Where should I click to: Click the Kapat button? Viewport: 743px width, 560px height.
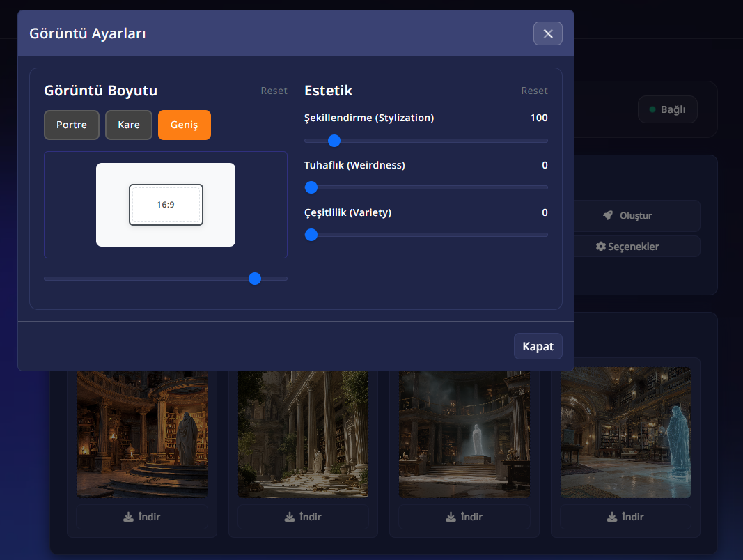click(x=538, y=346)
